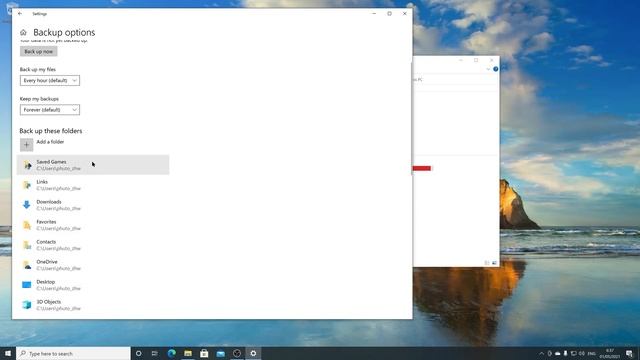Click the OneDrive cloud tray icon
Screen dimensions: 640x360
(558, 353)
